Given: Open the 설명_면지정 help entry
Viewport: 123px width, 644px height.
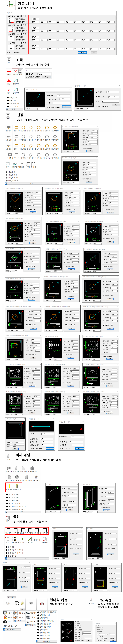Looking at the screenshot, I should click(x=13, y=98).
